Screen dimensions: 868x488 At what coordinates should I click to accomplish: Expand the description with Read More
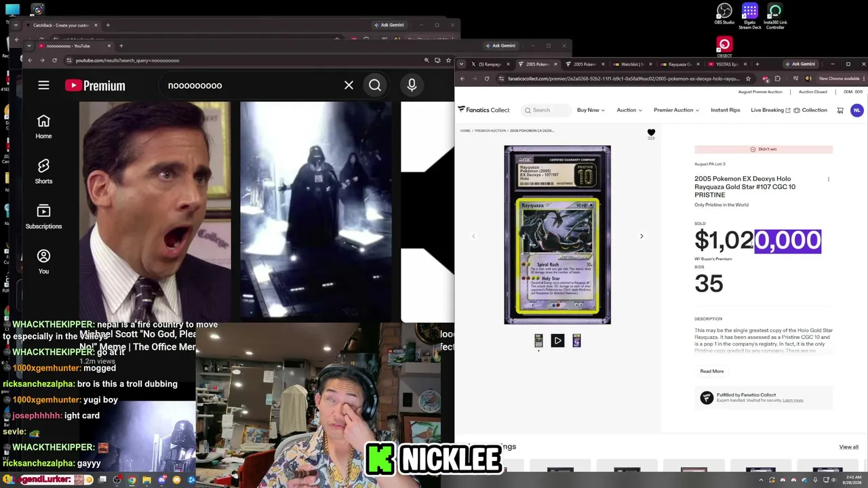[712, 371]
